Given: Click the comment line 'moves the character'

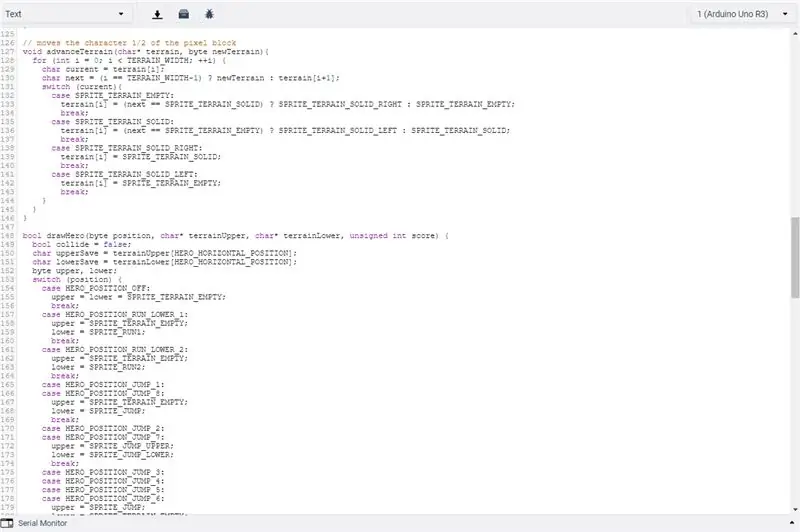Looking at the screenshot, I should click(x=129, y=43).
